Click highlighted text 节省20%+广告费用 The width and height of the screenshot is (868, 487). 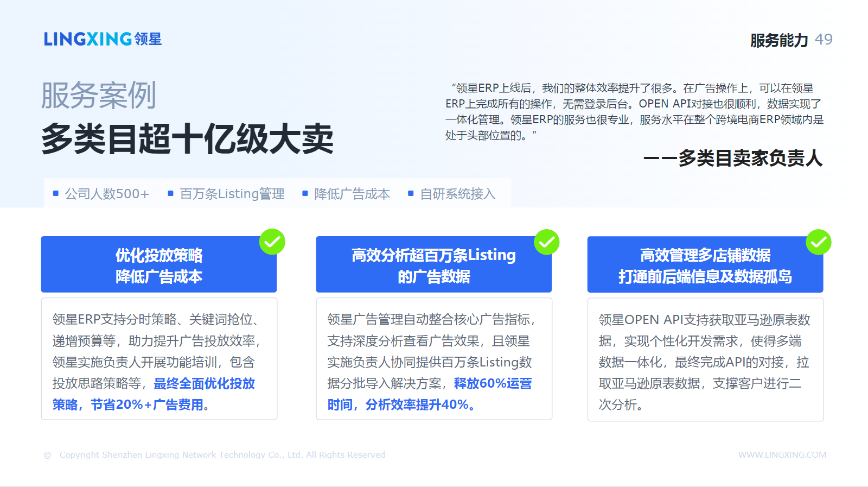tap(146, 404)
